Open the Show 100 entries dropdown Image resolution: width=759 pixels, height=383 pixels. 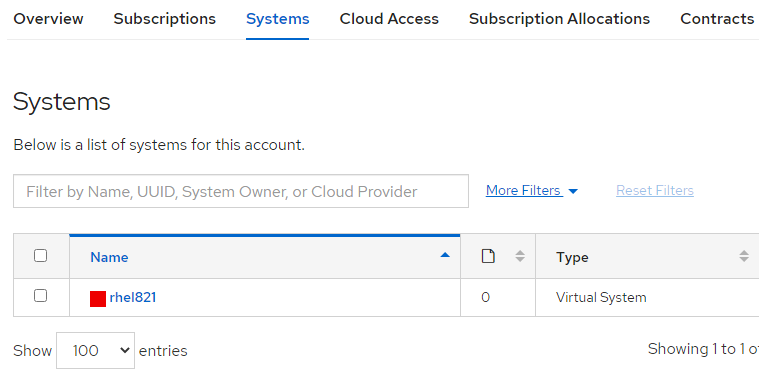tap(95, 350)
